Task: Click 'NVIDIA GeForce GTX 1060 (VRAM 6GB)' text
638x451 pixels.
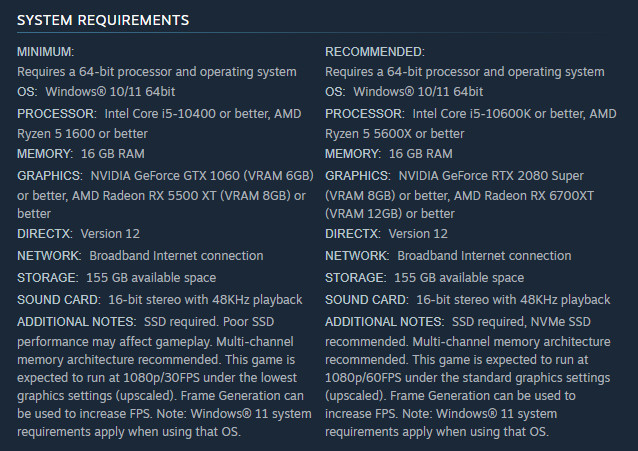Action: tap(202, 175)
